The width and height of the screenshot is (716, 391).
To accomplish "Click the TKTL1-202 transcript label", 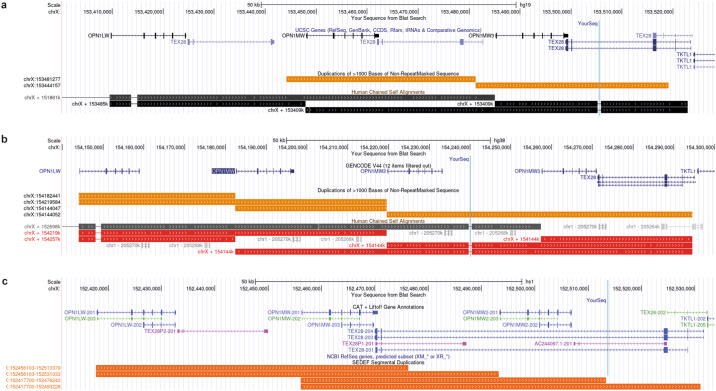I will click(693, 318).
